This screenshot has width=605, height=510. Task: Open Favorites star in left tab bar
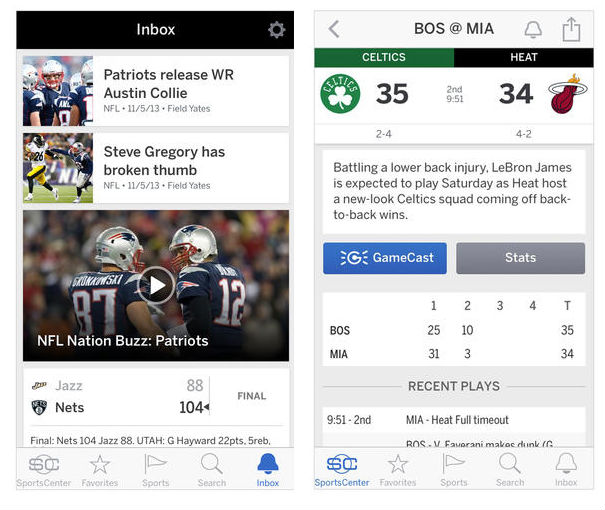[x=100, y=471]
